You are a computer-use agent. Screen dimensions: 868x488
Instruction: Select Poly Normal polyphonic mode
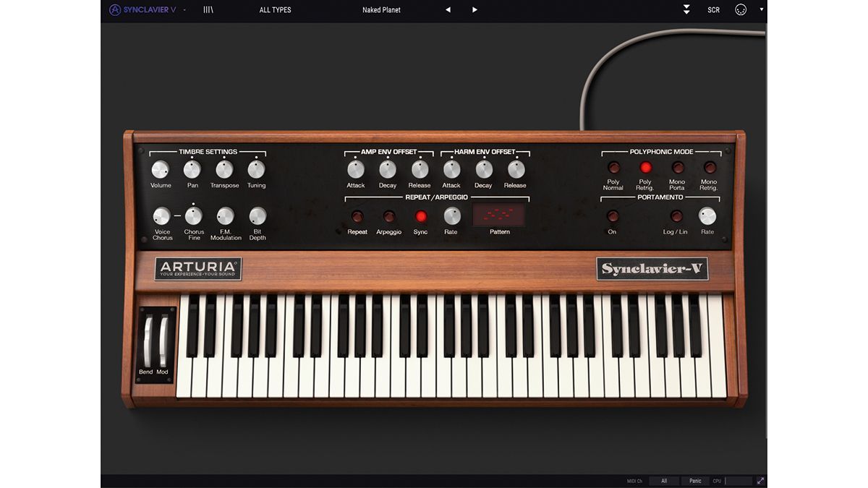pos(613,168)
